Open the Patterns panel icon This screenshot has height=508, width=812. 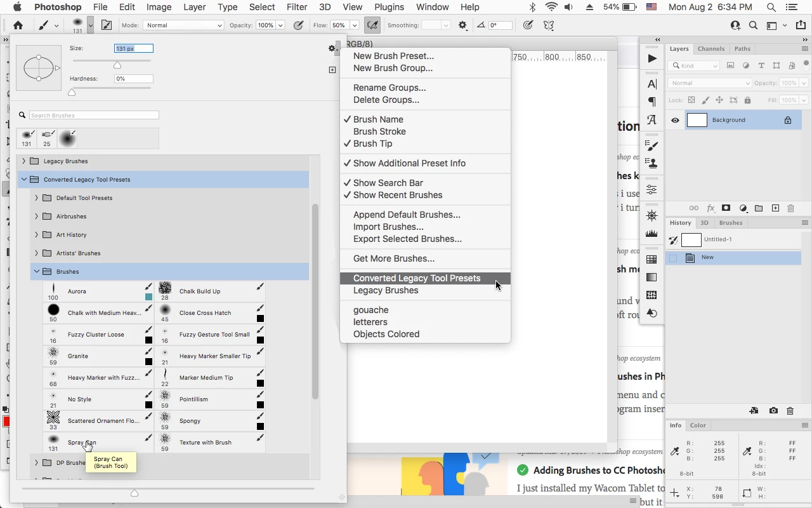click(x=652, y=295)
